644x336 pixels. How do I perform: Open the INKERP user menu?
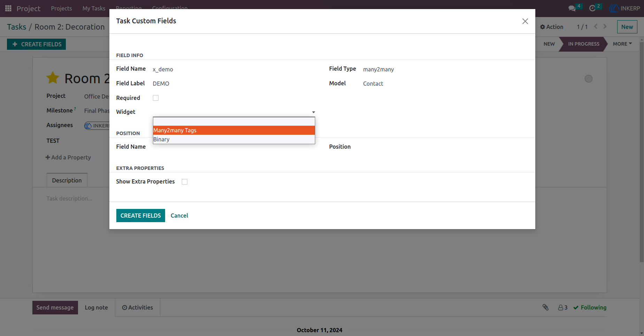click(625, 8)
